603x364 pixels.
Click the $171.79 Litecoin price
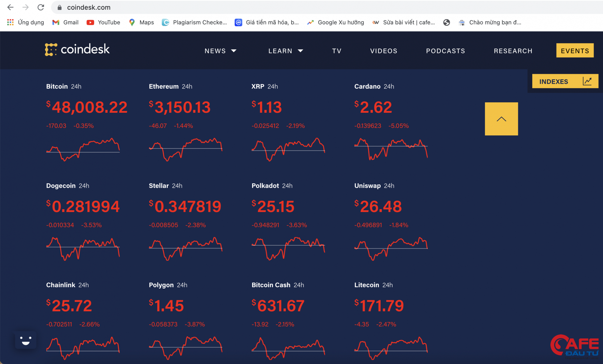click(x=379, y=306)
